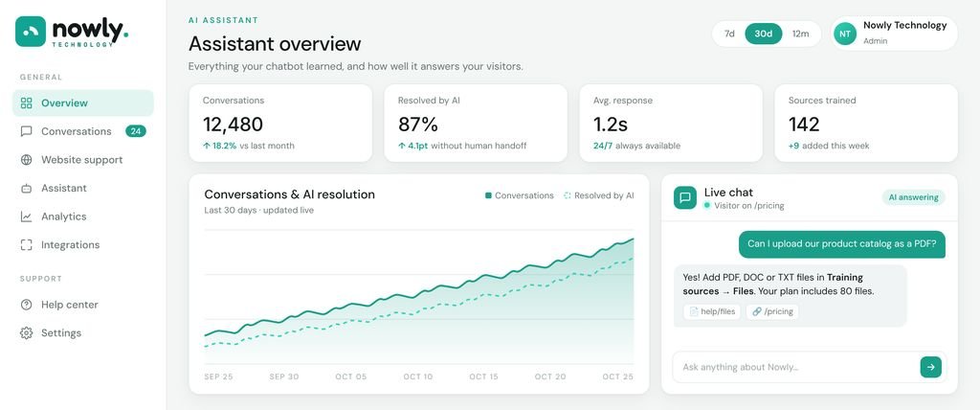Viewport: 980px width, 410px height.
Task: Click the 18.2% up arrow indicator
Action: pos(207,146)
